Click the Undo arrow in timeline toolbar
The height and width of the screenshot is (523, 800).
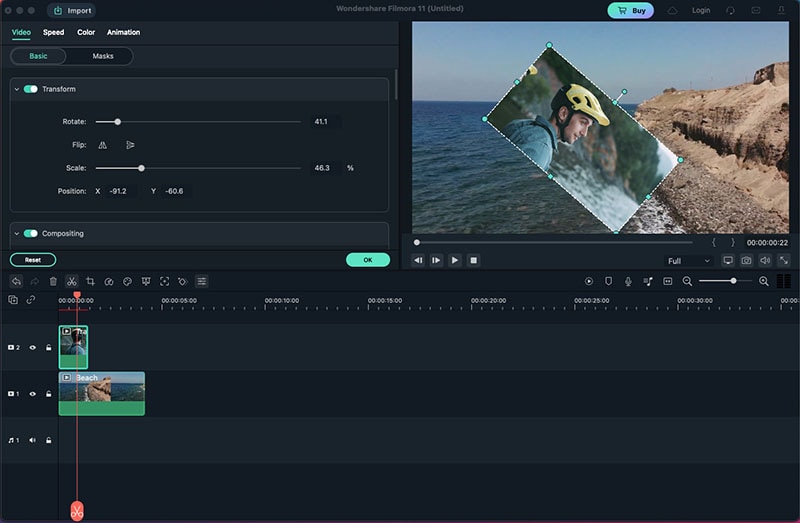point(16,281)
